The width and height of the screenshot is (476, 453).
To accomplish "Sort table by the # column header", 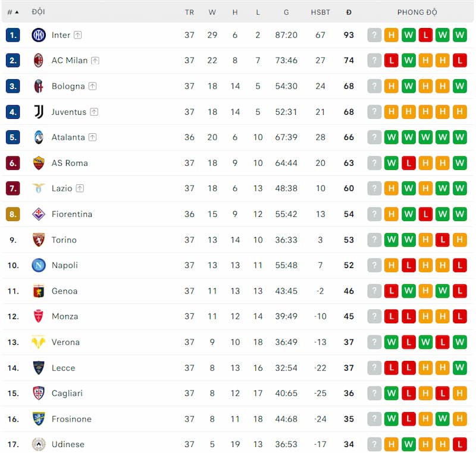I will [x=12, y=12].
